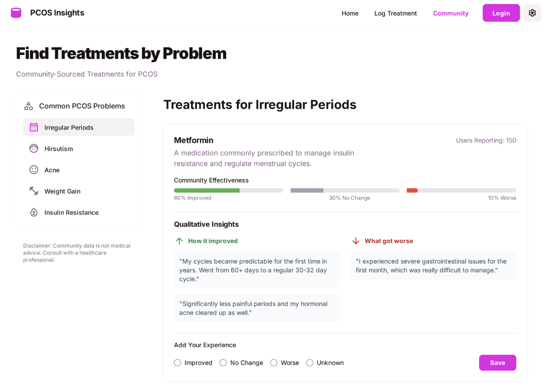Image resolution: width=544 pixels, height=392 pixels.
Task: Choose the Worse experience option
Action: pyautogui.click(x=274, y=363)
